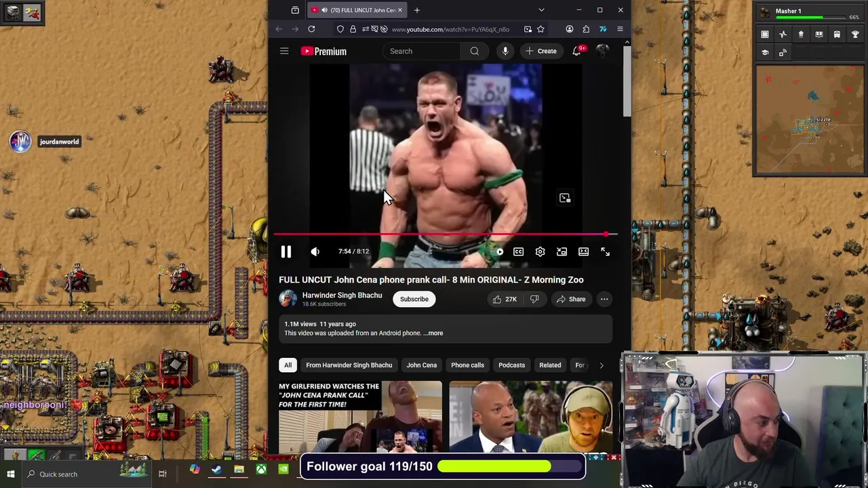Enable theater mode in the player

pos(583,251)
